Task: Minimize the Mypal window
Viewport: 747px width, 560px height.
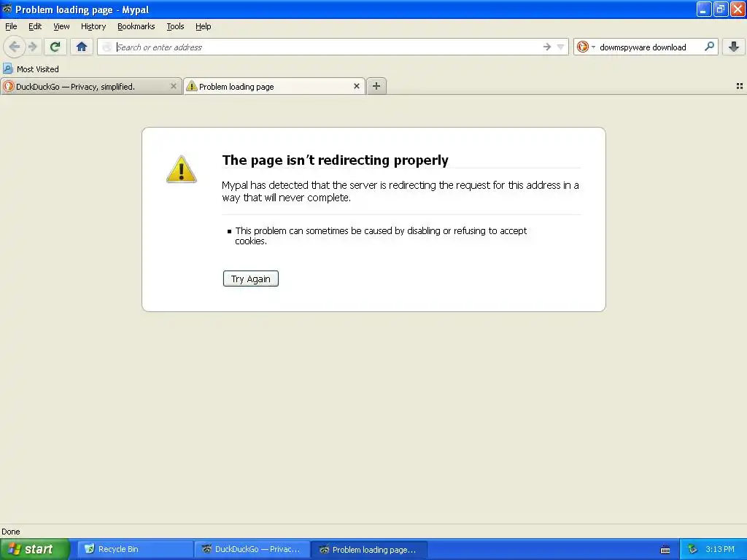Action: pos(704,9)
